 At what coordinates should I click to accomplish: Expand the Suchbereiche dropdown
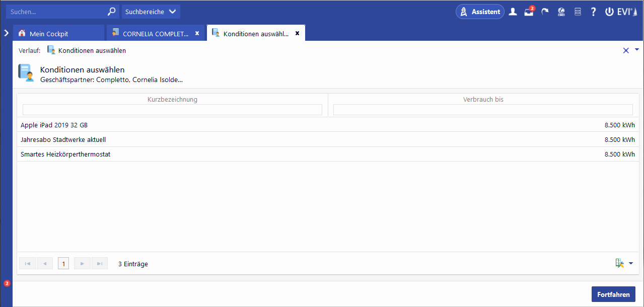(151, 12)
